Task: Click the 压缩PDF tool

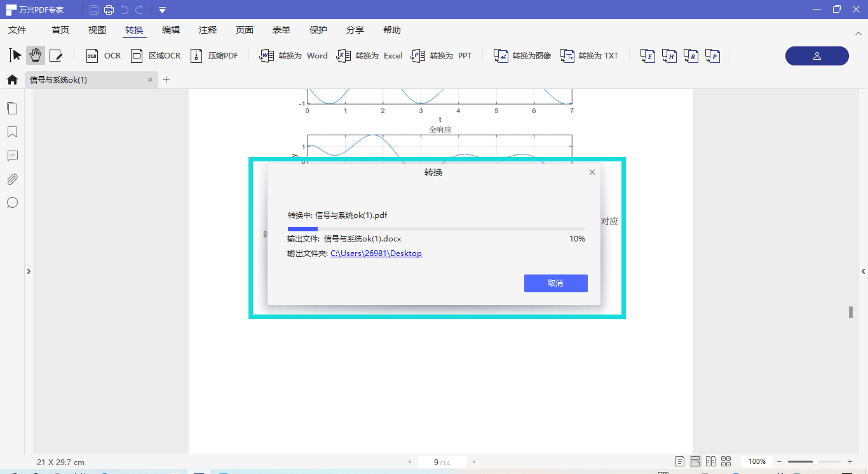Action: (214, 56)
